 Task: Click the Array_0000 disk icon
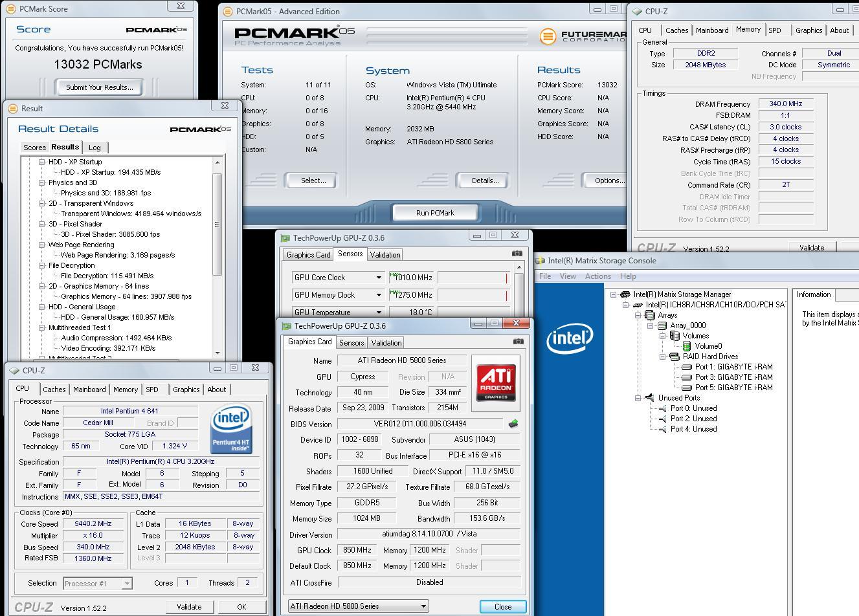coord(662,325)
